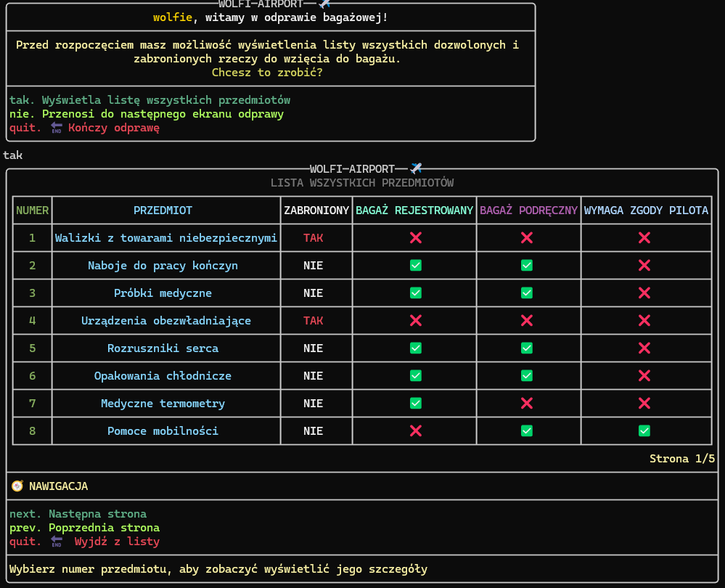
Task: Click the NAWIGACJA section heading
Action: pos(58,486)
